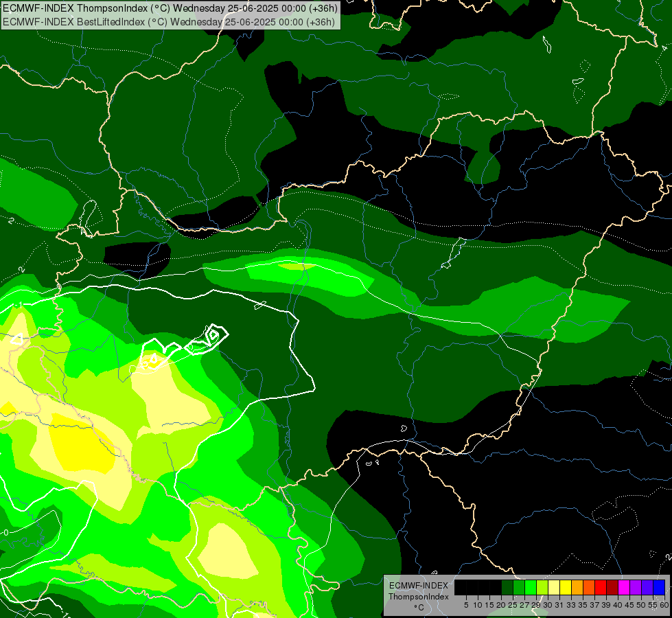Click legend tick value 10

tap(478, 605)
